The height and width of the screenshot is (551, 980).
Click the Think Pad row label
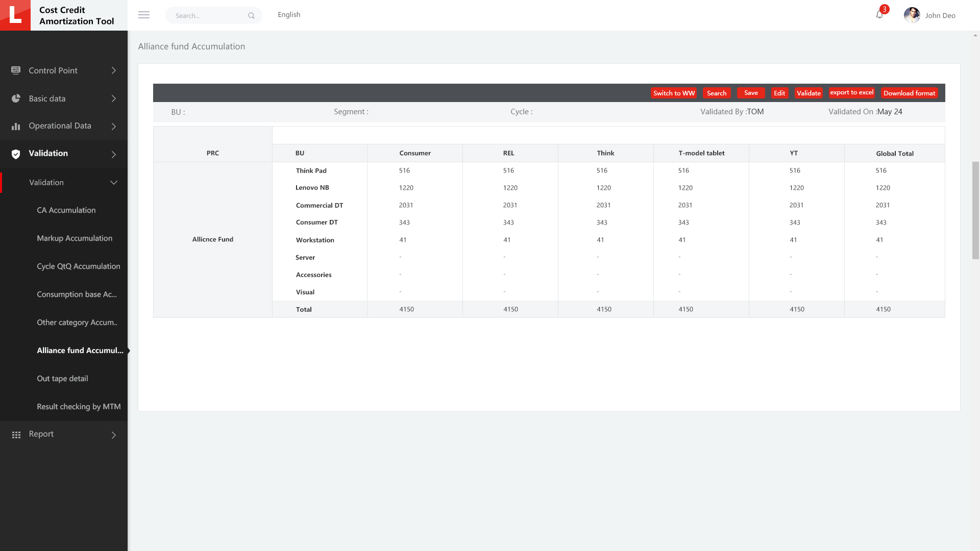[x=311, y=170]
